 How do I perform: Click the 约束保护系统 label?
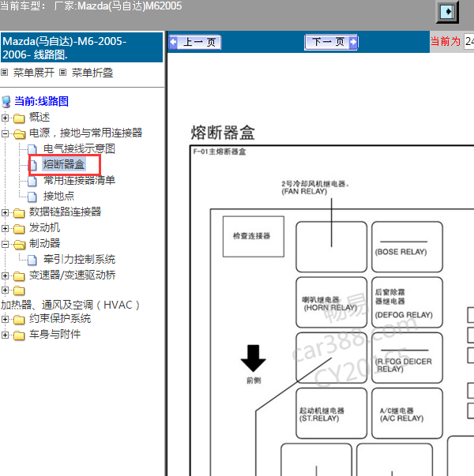tap(60, 318)
